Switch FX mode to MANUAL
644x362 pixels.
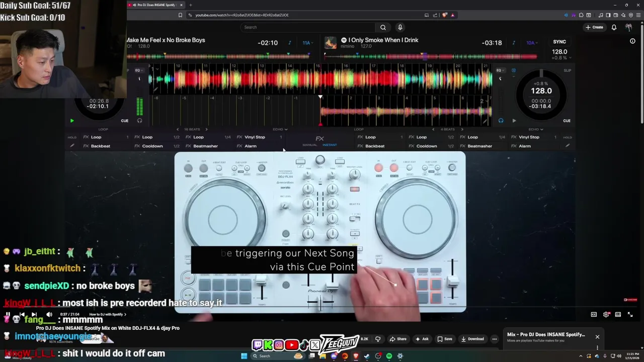pos(310,145)
